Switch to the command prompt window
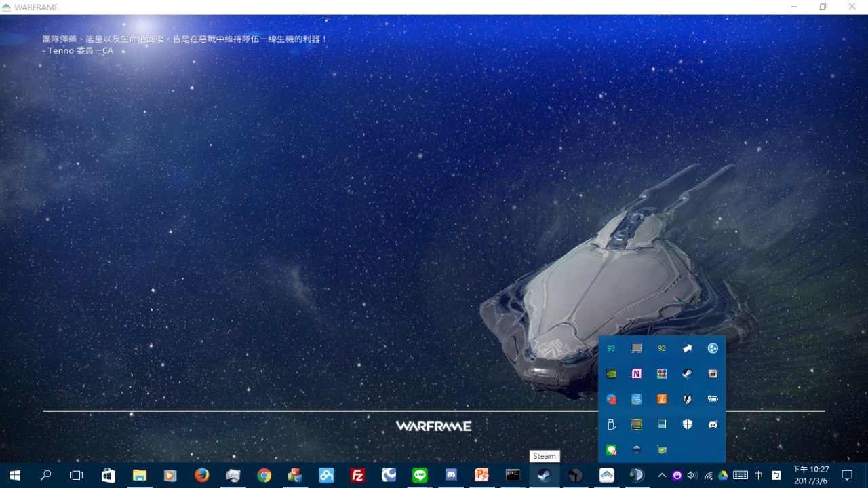This screenshot has width=868, height=488. point(513,476)
